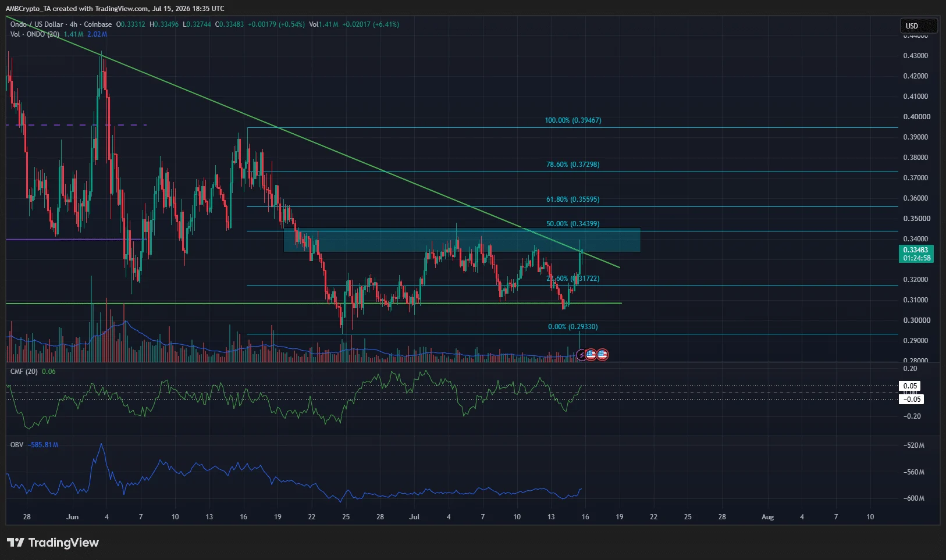Click the CMF 0.05 level label
Viewport: 946px width, 560px height.
coord(911,386)
